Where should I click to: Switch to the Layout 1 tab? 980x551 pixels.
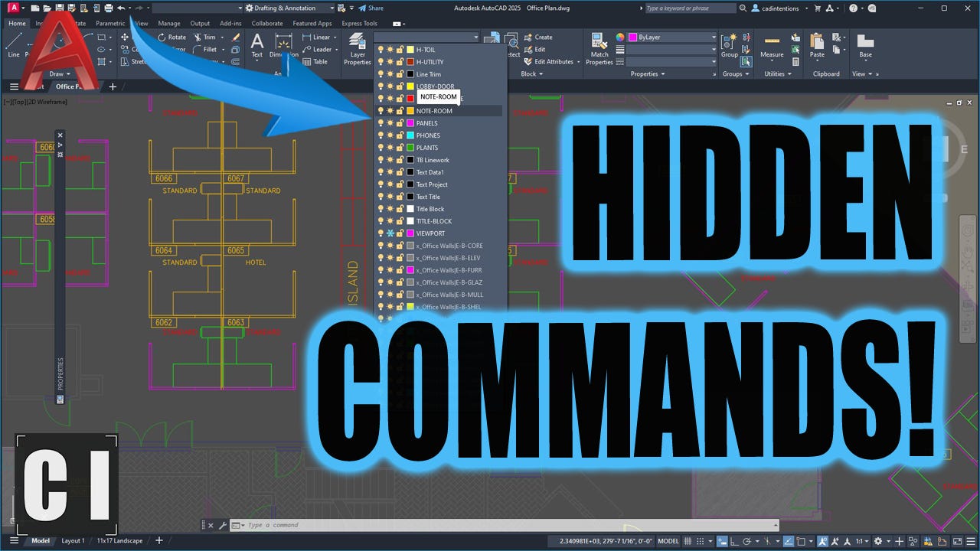73,541
